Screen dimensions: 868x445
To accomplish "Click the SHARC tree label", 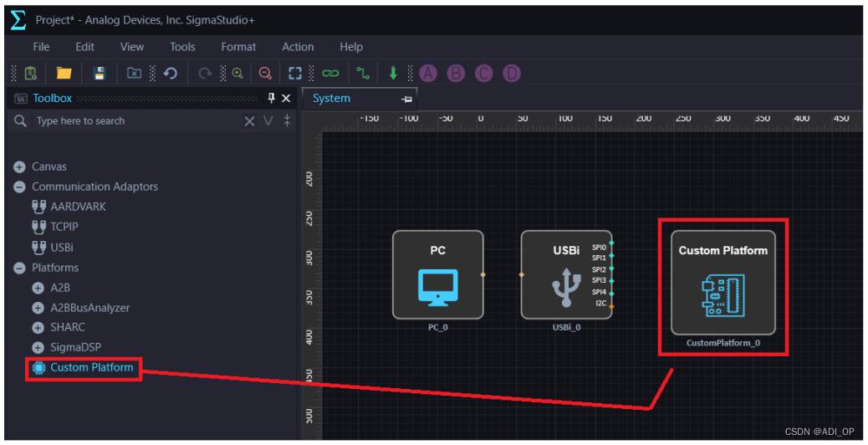I will pos(68,328).
